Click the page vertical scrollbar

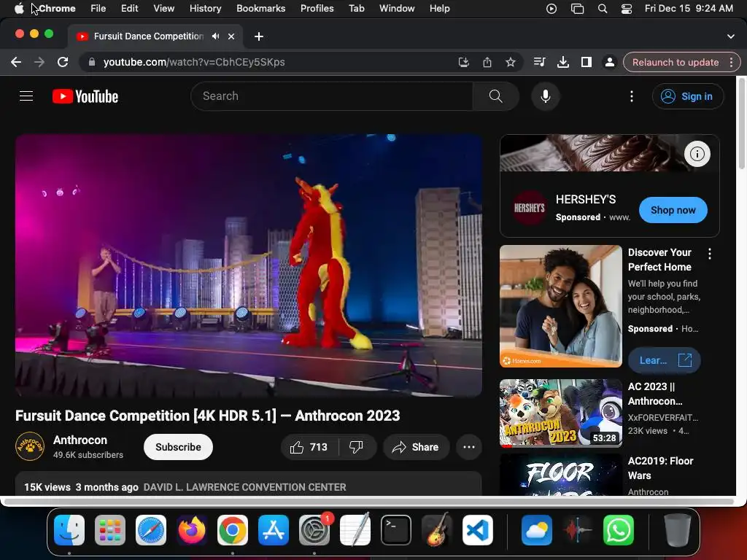[x=741, y=122]
